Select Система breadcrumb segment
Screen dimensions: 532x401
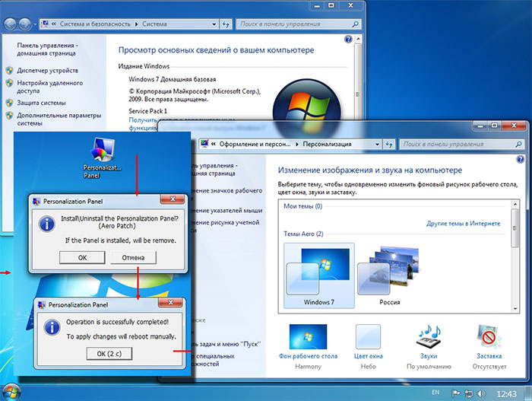(x=154, y=24)
